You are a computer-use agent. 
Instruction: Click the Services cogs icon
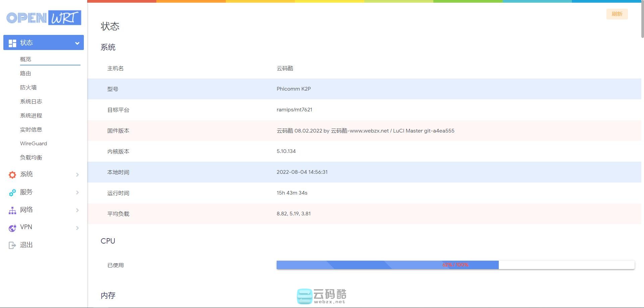tap(12, 192)
